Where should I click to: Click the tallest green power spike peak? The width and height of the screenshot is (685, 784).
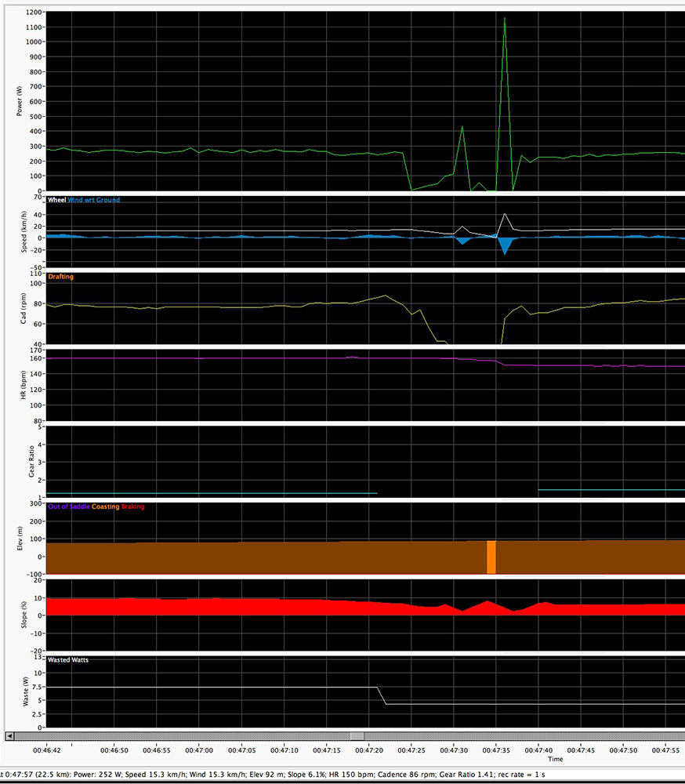[x=505, y=19]
